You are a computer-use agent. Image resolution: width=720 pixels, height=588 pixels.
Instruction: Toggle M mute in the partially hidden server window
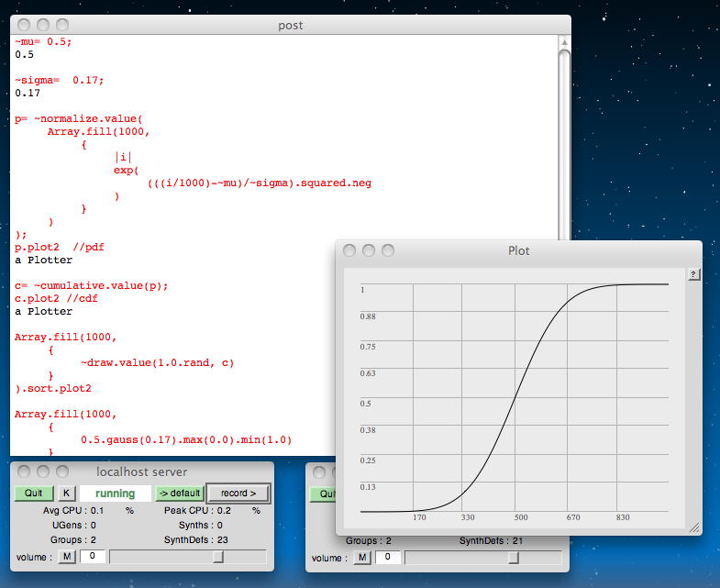coord(362,557)
